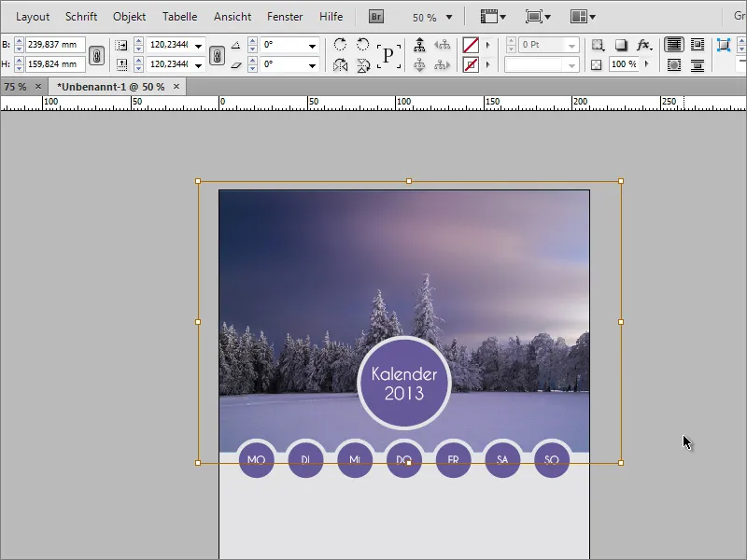Screen dimensions: 747x560
Task: Open the screen mode dropdown
Action: 538,17
